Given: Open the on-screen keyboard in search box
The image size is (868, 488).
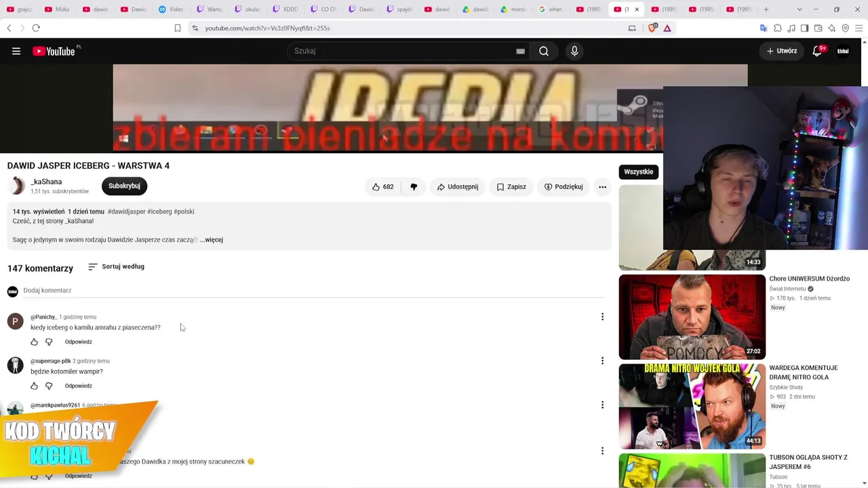Looking at the screenshot, I should pos(520,51).
